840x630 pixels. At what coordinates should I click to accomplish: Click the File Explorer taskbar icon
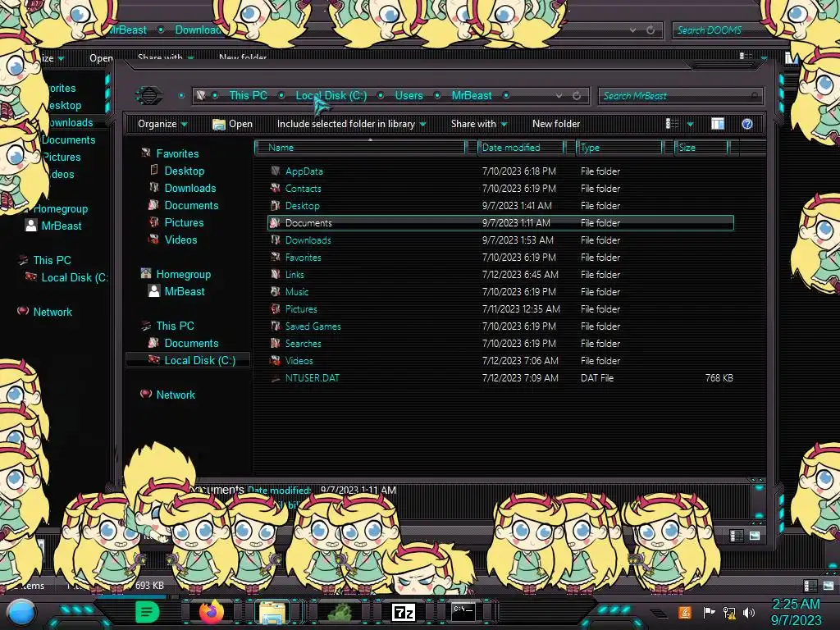point(272,612)
